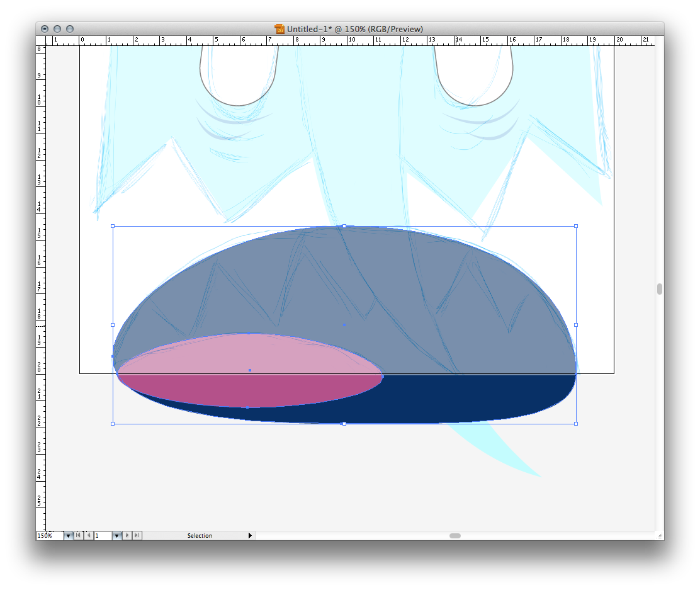Click the Illustrator document icon in title bar

[279, 29]
